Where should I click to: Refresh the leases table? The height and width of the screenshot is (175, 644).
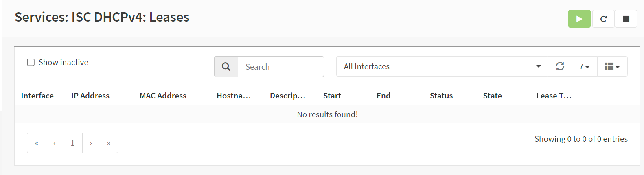[x=560, y=66]
